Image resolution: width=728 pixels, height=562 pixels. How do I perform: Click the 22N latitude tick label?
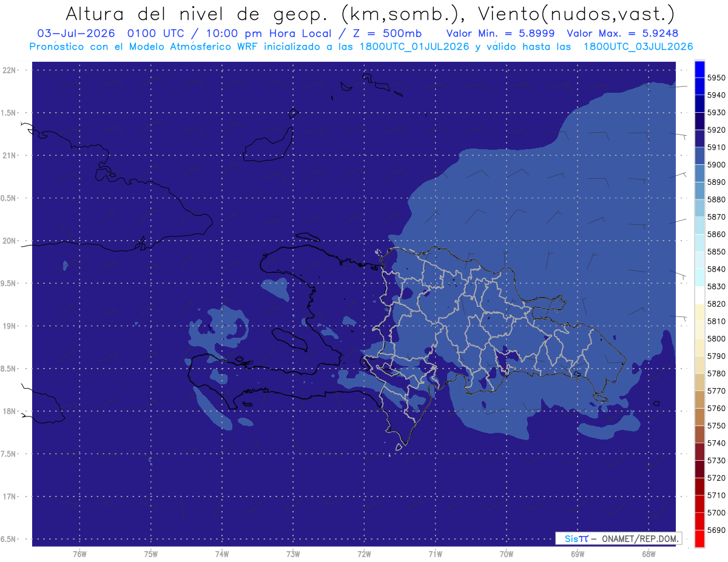[x=10, y=70]
